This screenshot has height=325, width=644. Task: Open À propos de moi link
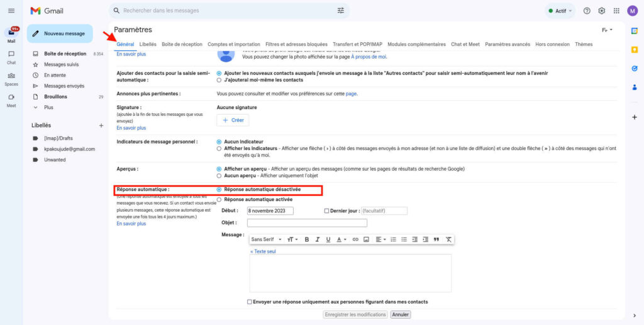(x=369, y=57)
